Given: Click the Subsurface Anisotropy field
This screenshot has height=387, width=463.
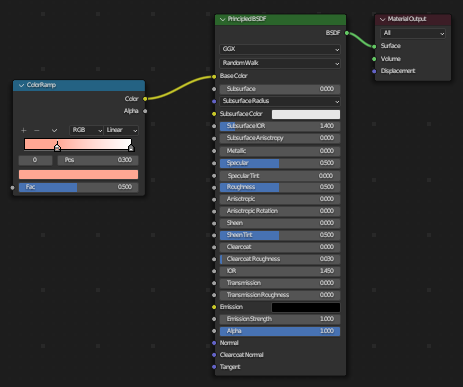Looking at the screenshot, I should point(280,138).
